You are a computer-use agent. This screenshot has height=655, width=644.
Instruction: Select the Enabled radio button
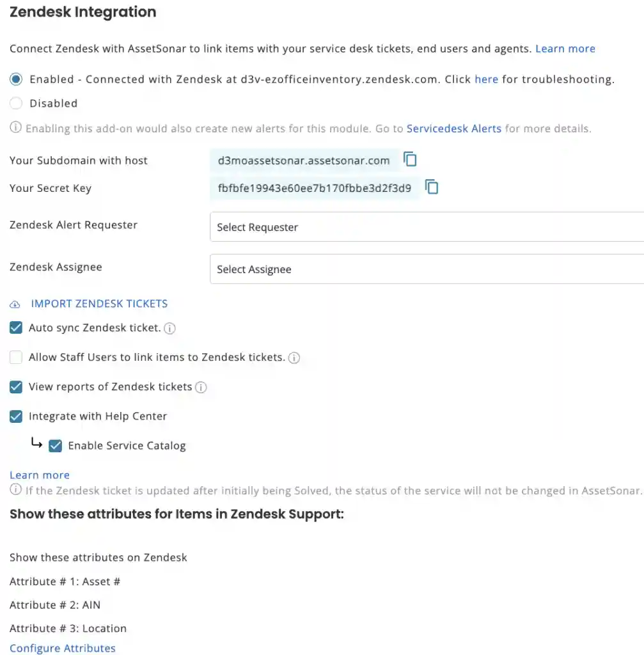click(16, 79)
